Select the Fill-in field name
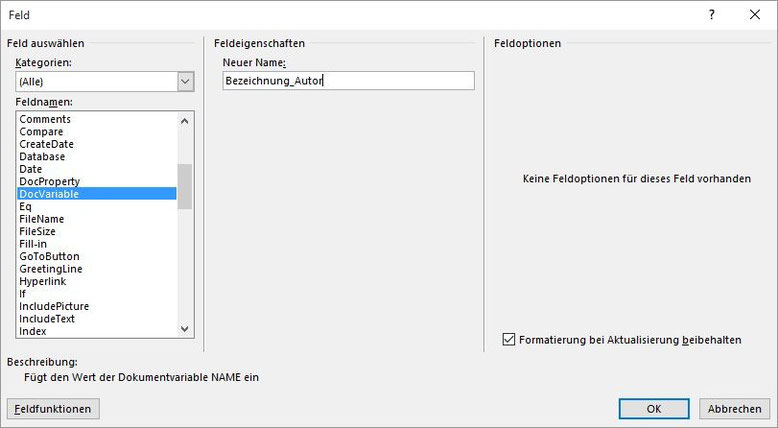Image resolution: width=778 pixels, height=428 pixels. point(33,244)
